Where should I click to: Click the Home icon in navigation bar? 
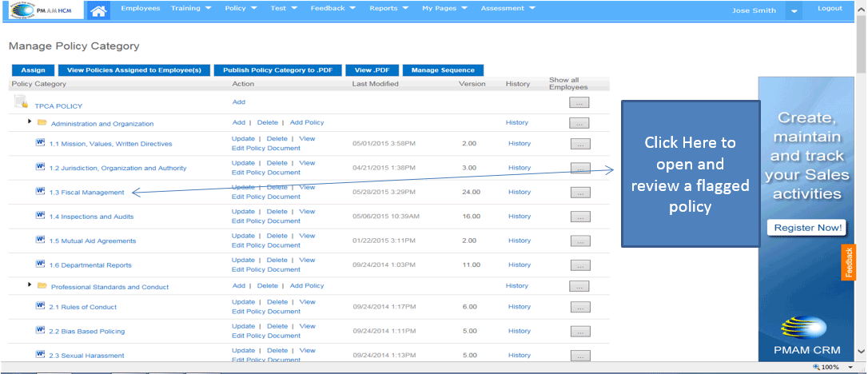98,10
